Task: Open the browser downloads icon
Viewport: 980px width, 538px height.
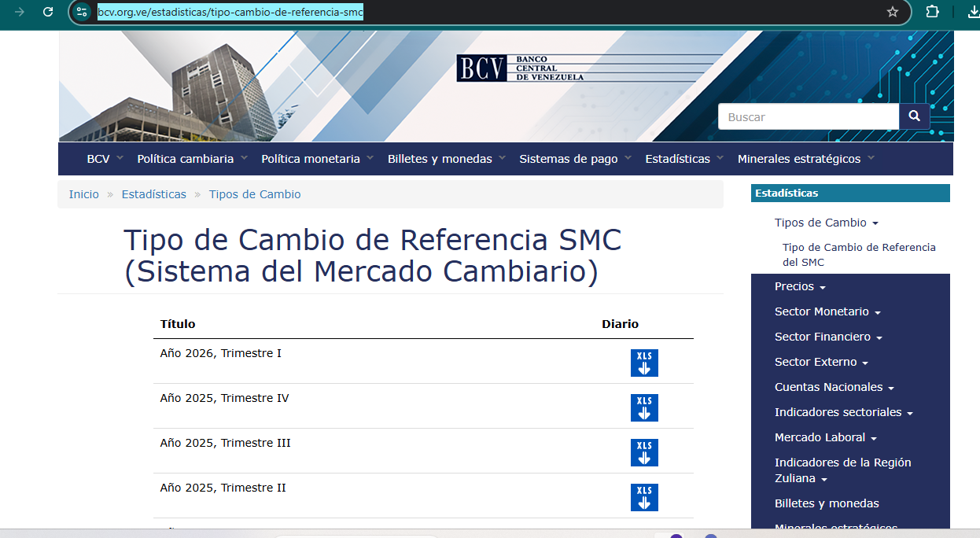Action: pos(973,12)
